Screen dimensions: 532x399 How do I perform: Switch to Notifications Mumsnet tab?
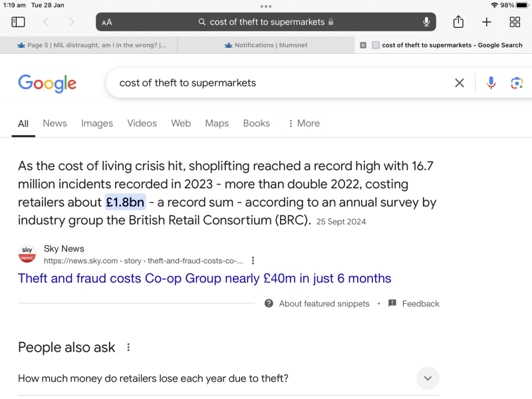coord(266,45)
